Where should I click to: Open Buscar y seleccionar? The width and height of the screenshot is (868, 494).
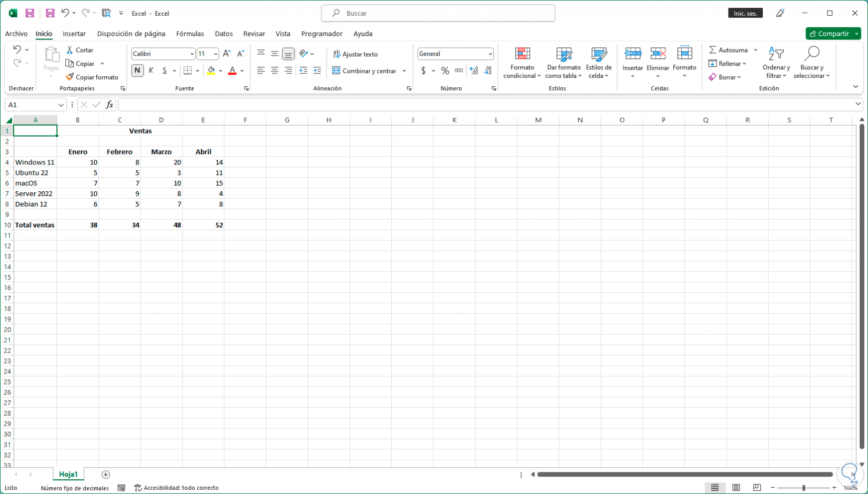(812, 63)
